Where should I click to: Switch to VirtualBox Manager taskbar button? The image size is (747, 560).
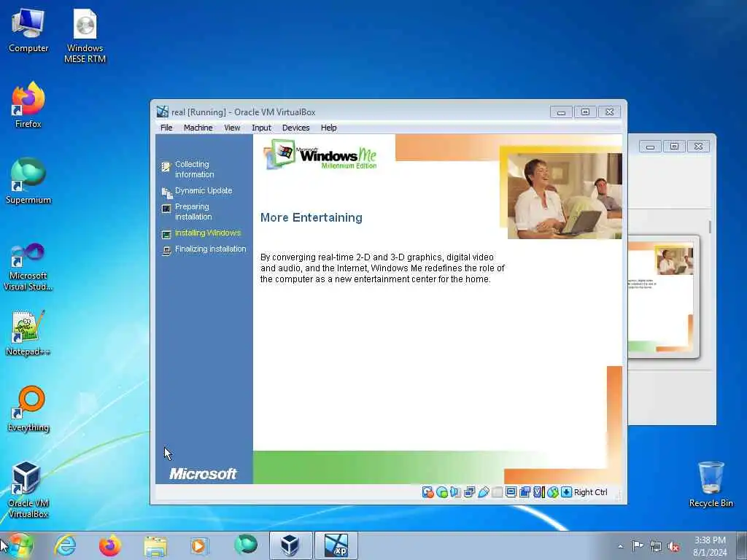tap(290, 545)
